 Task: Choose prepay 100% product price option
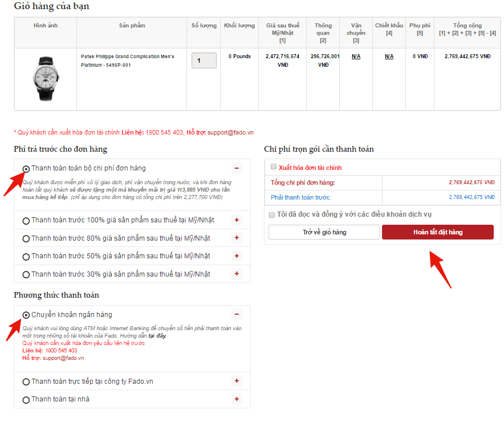pos(26,221)
